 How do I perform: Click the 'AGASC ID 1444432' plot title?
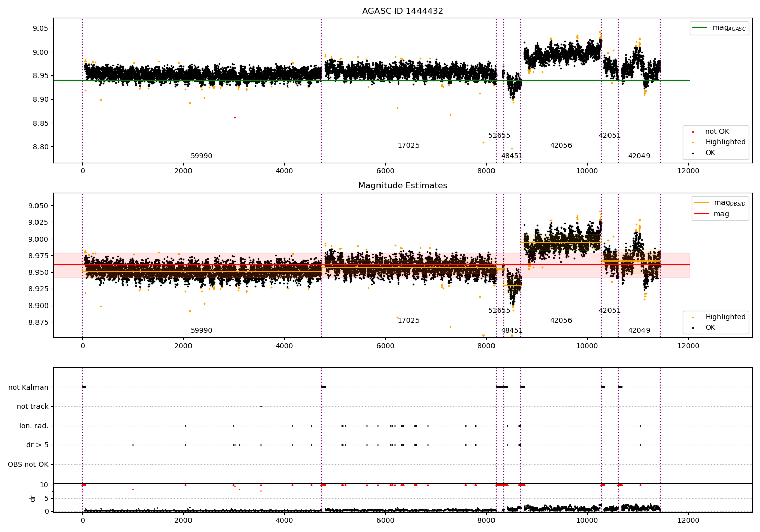tap(403, 11)
